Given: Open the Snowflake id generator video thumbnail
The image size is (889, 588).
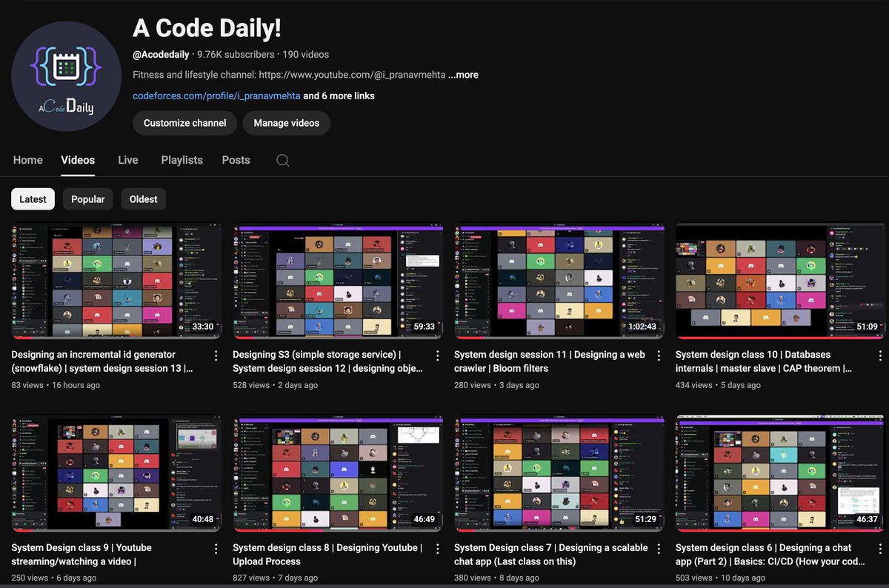Looking at the screenshot, I should [116, 281].
